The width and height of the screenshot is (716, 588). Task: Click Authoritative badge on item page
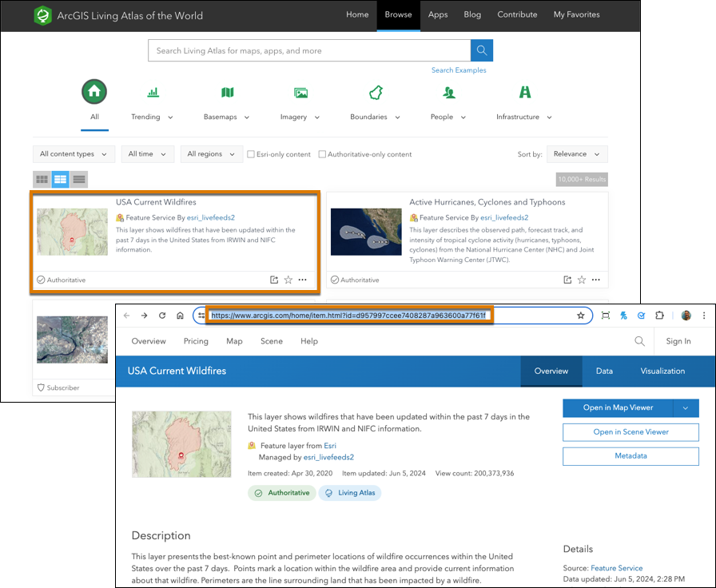tap(282, 493)
